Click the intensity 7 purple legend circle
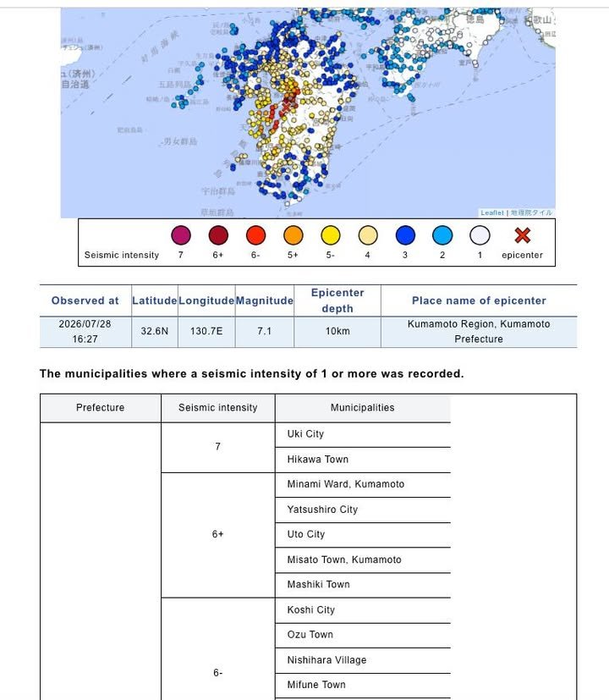The height and width of the screenshot is (700, 609). pyautogui.click(x=181, y=235)
